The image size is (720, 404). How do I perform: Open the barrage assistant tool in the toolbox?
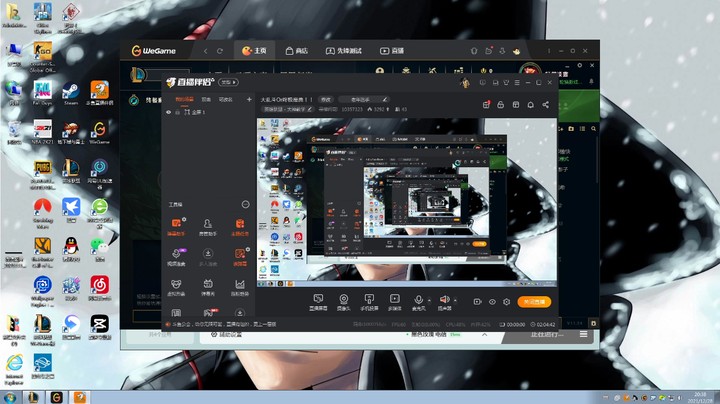(x=176, y=226)
